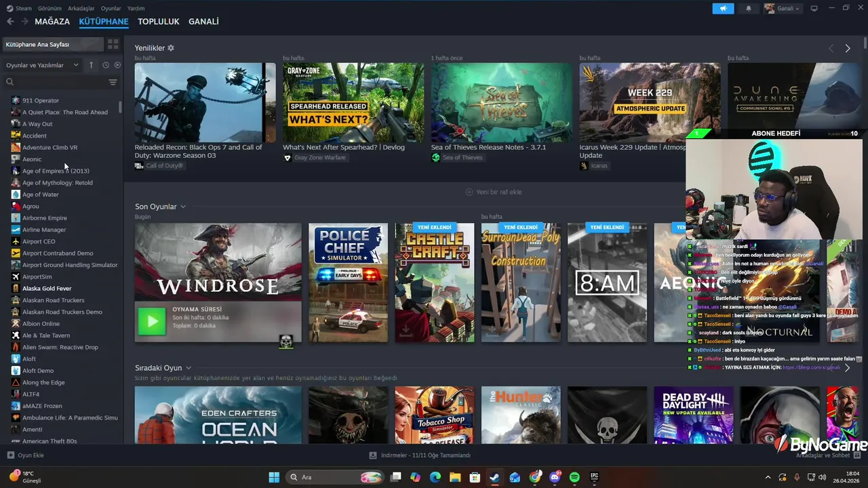Open Discord from the taskbar
This screenshot has height=488, width=868.
tap(555, 477)
